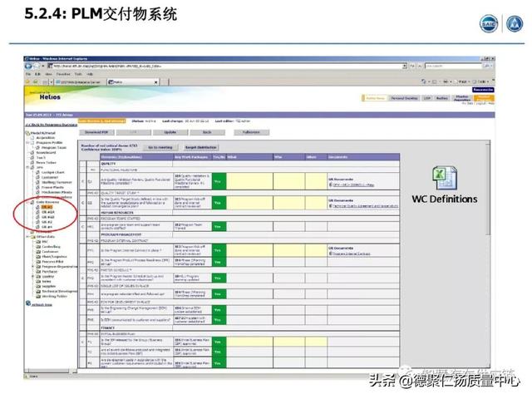Collapse the Gate Reviews tree node

pyautogui.click(x=28, y=202)
